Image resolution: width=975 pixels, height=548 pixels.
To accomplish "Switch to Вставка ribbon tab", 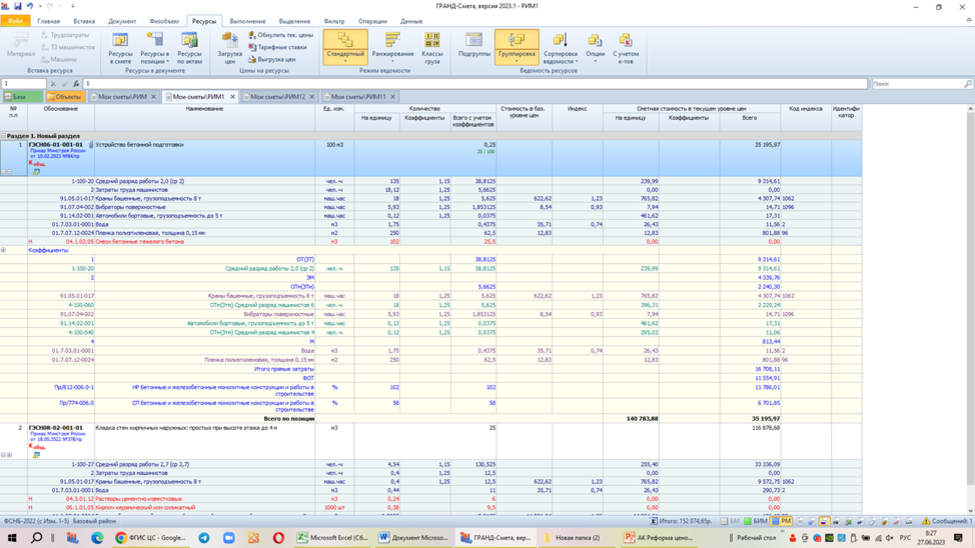I will pos(84,21).
